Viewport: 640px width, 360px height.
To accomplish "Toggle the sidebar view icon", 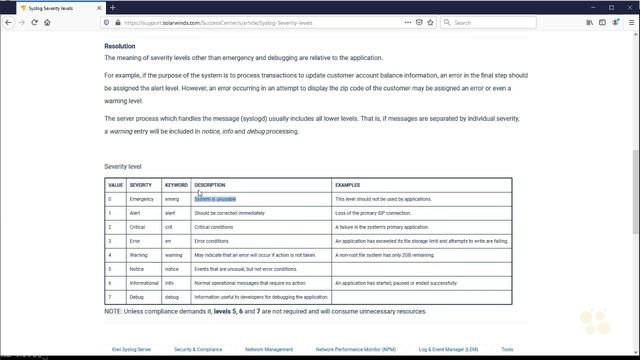I will [x=602, y=23].
